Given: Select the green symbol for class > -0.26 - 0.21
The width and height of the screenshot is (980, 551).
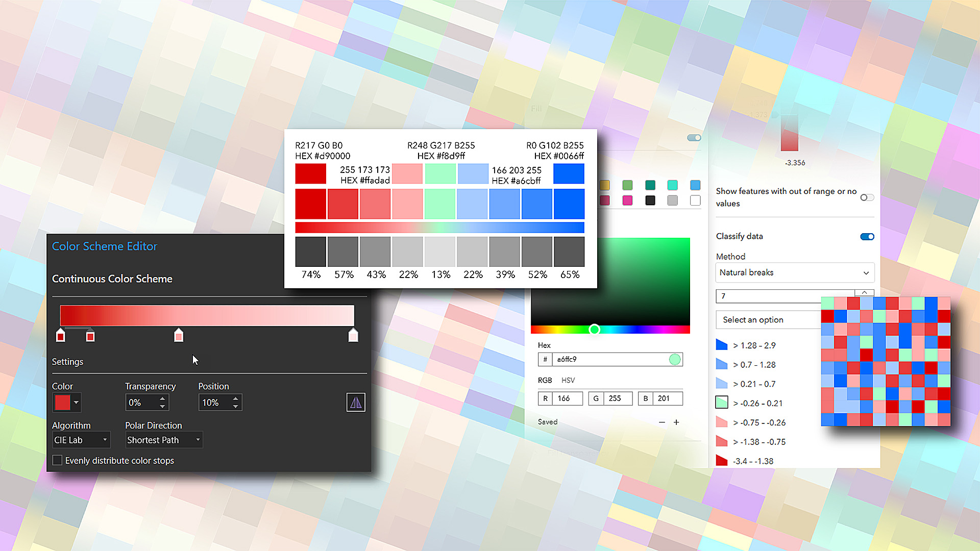Looking at the screenshot, I should pos(721,403).
